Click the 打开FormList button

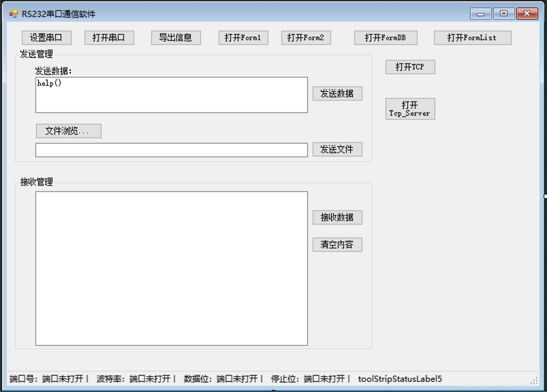tap(472, 38)
